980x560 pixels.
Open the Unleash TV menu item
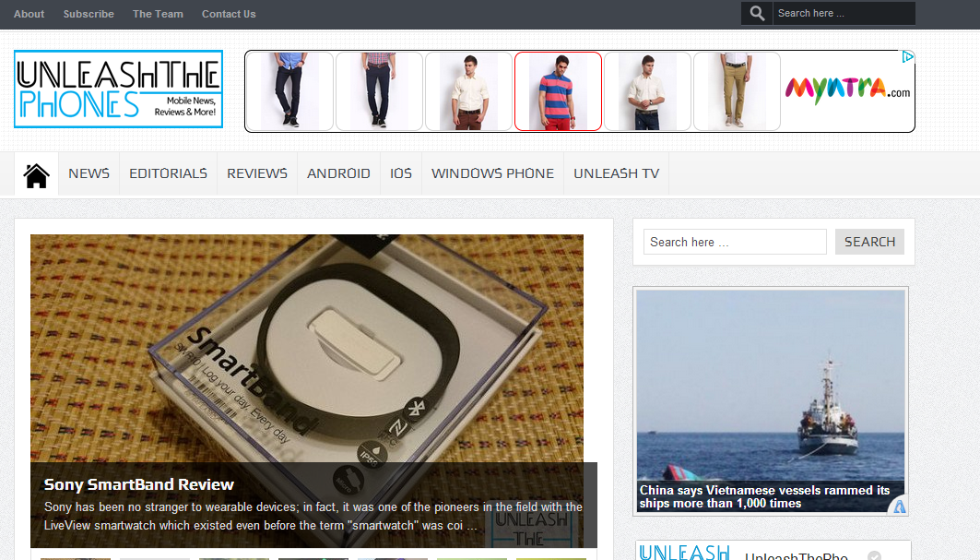pos(616,173)
